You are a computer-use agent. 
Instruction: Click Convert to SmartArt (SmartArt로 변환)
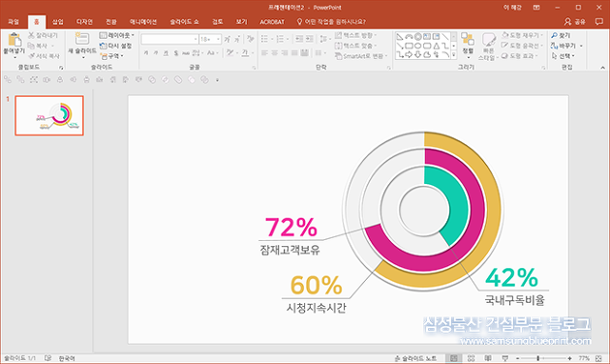tap(360, 56)
